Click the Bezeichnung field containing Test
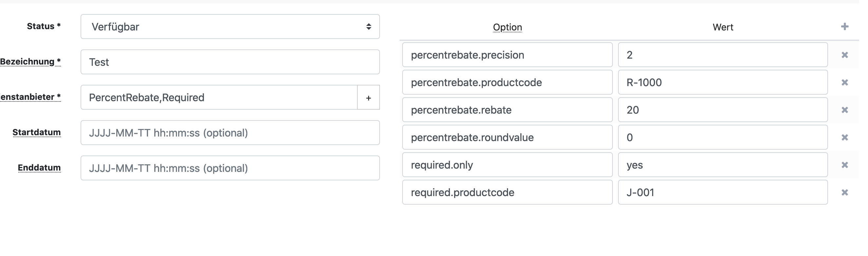 tap(230, 62)
